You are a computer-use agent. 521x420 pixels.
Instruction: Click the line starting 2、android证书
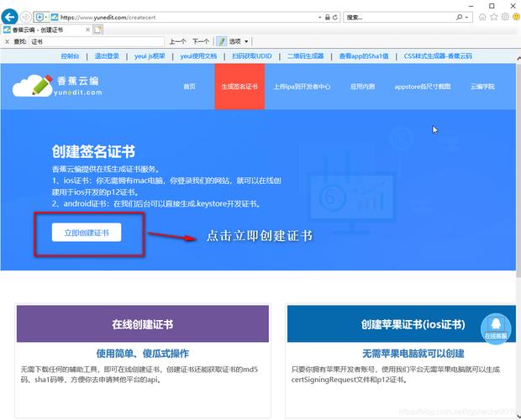tap(156, 203)
